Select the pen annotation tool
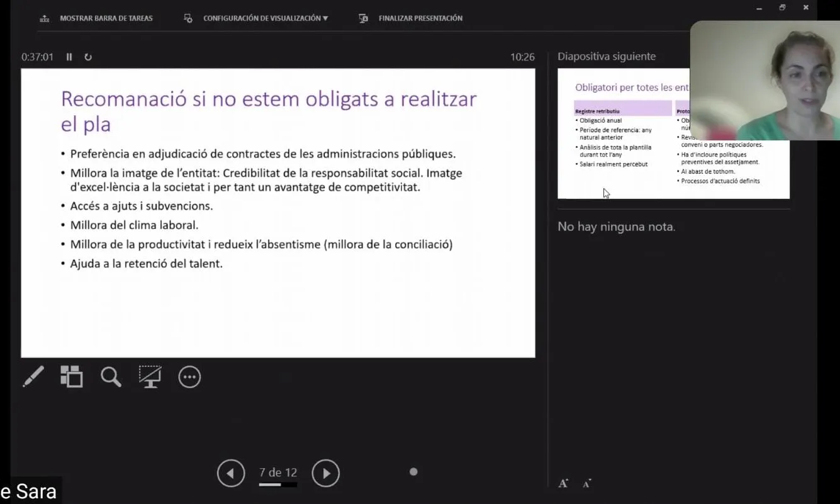The width and height of the screenshot is (840, 504). click(33, 376)
